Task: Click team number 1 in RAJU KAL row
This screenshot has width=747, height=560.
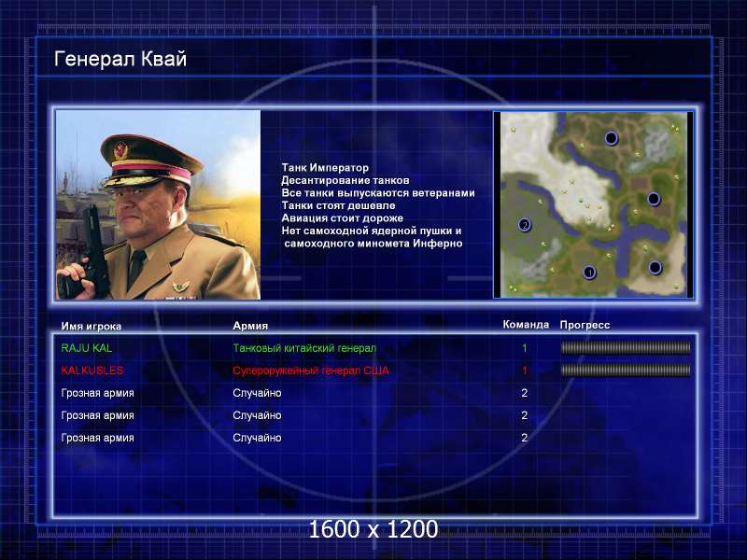Action: 525,348
